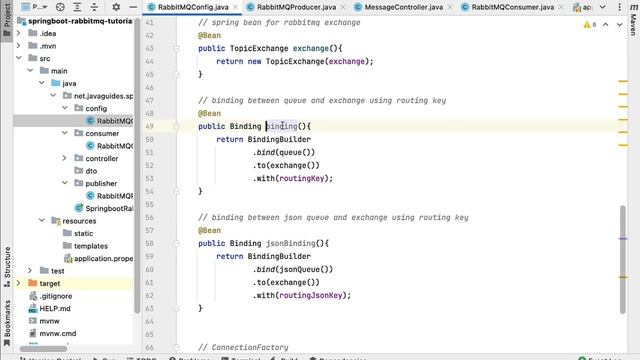Select the SpringbootRa main class file

[x=104, y=208]
